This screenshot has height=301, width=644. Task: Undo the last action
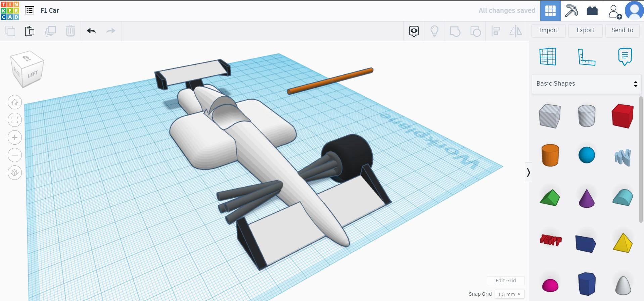click(91, 31)
